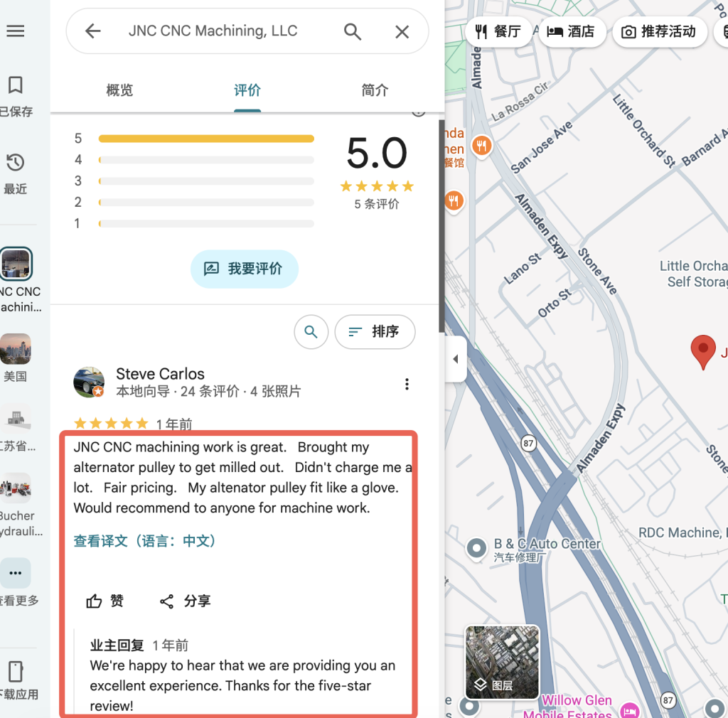Click the reviewer name Steve Carlos

160,374
